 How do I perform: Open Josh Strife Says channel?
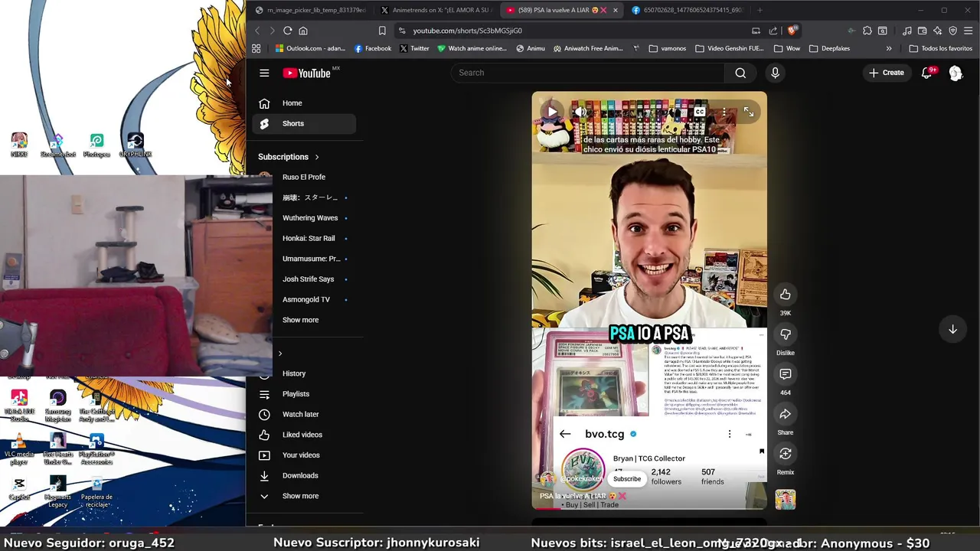click(308, 279)
